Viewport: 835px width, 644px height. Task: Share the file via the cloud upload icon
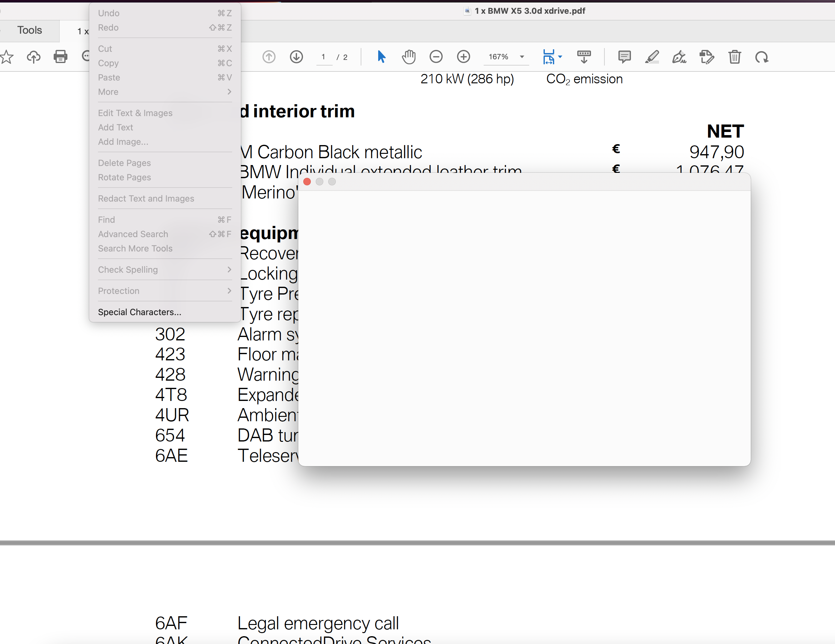tap(33, 56)
